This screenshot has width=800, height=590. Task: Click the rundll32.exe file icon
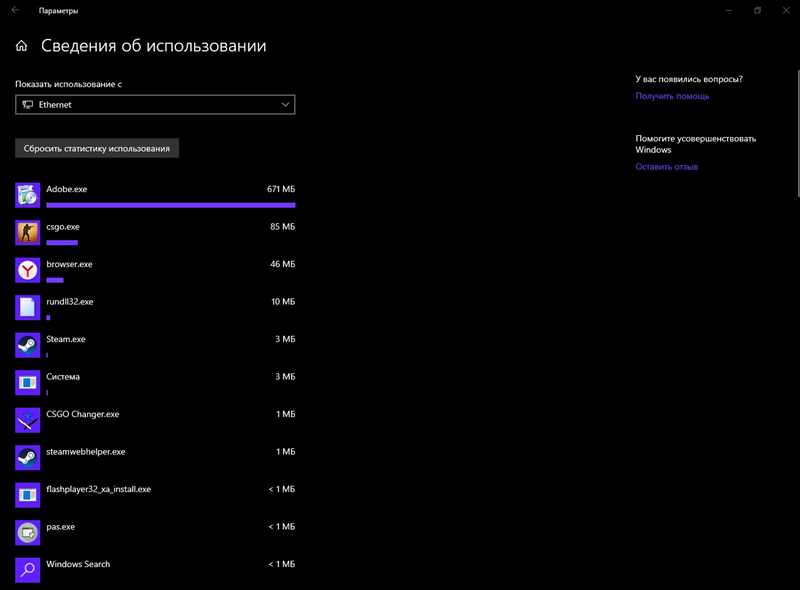[28, 308]
